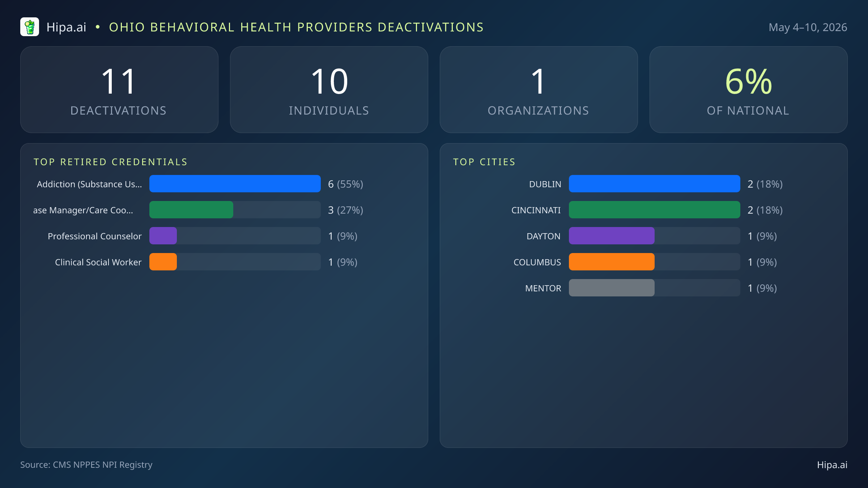Screen dimensions: 868x488
Task: Select the DUBLIN city label
Action: 545,184
